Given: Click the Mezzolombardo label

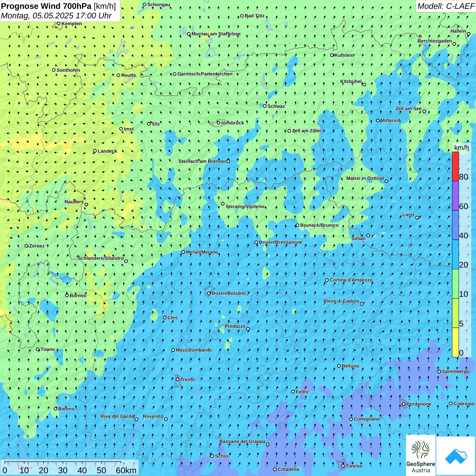Looking at the screenshot, I should pos(194,350).
